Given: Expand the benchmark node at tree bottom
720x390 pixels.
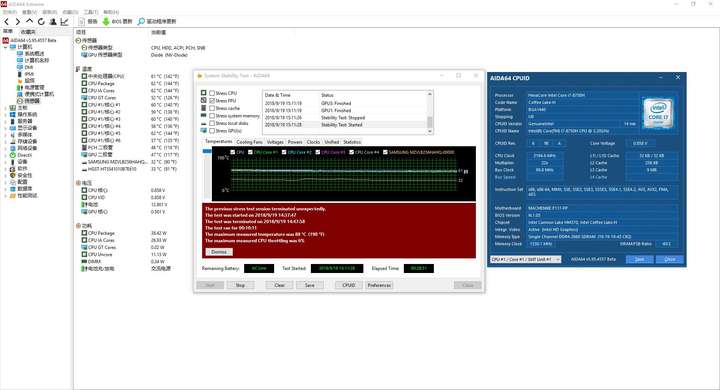Looking at the screenshot, I should click(6, 195).
